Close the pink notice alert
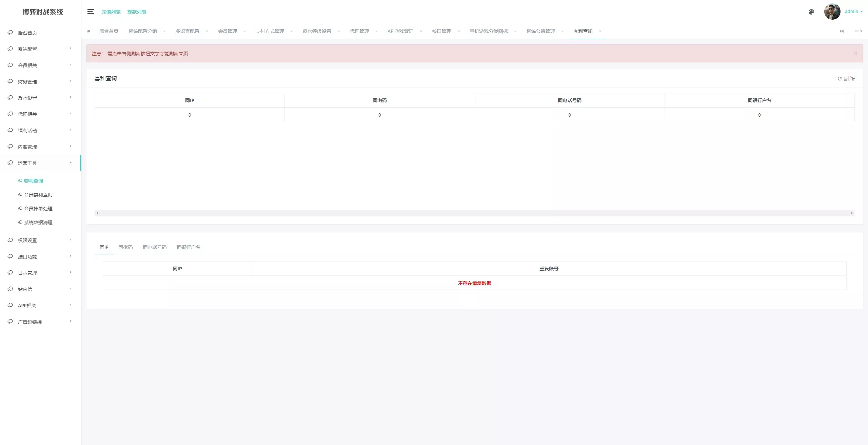 pos(855,53)
